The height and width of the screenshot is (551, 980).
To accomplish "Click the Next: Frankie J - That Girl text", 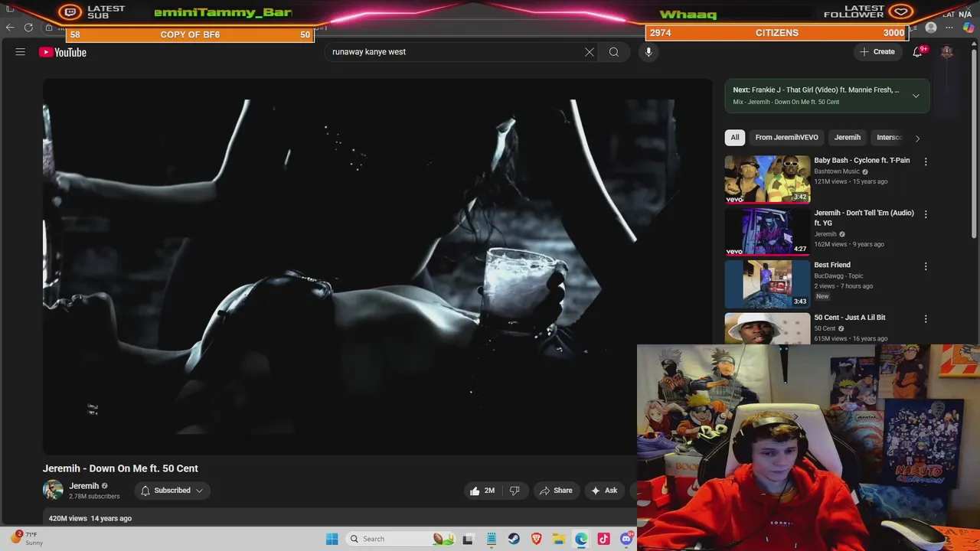I will point(816,90).
